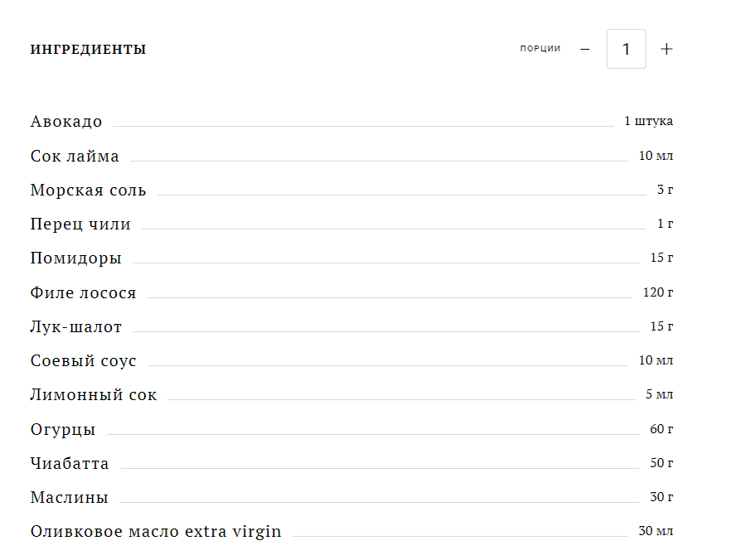Screen dimensions: 755x560
Task: Click the Помидоры ingredient name
Action: pos(76,258)
